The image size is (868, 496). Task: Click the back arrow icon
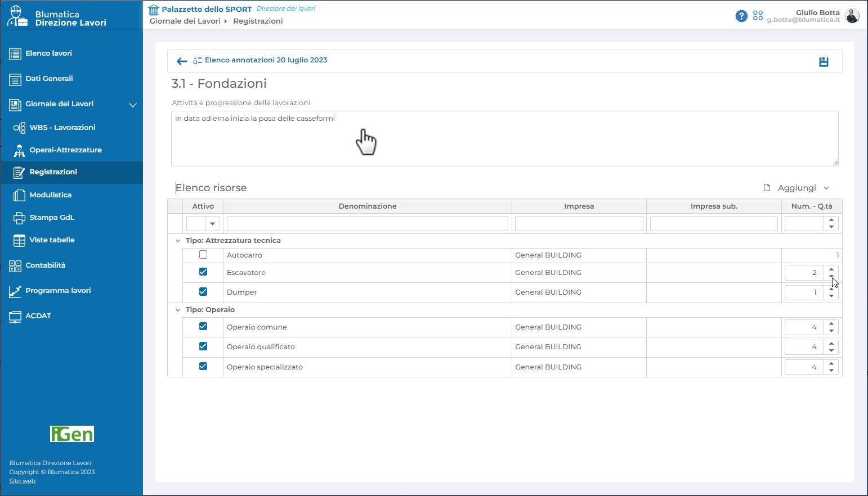[181, 61]
